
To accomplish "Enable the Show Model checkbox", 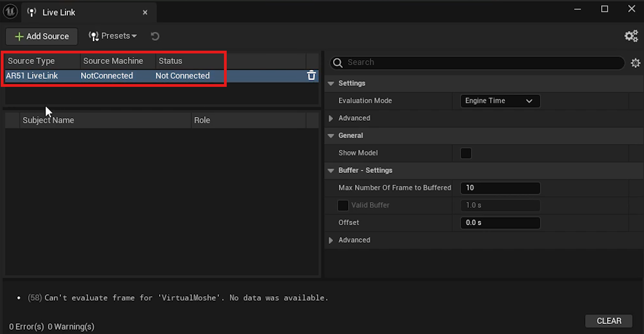I will [466, 153].
